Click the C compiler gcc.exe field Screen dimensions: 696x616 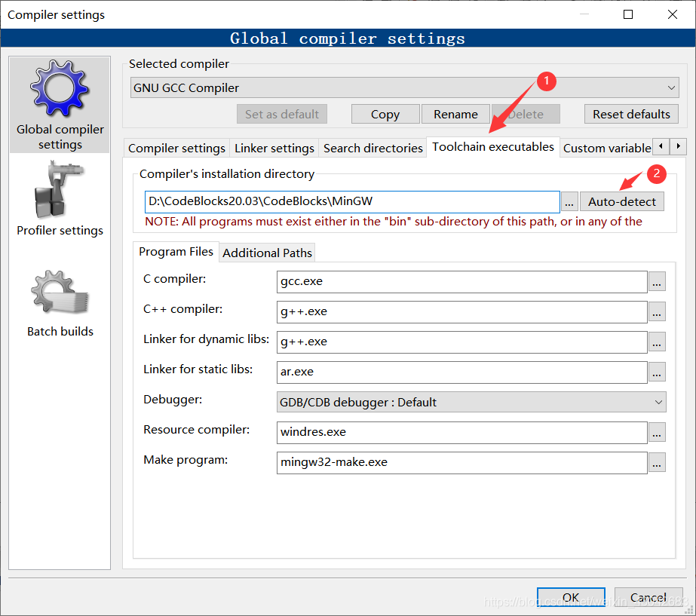[461, 282]
